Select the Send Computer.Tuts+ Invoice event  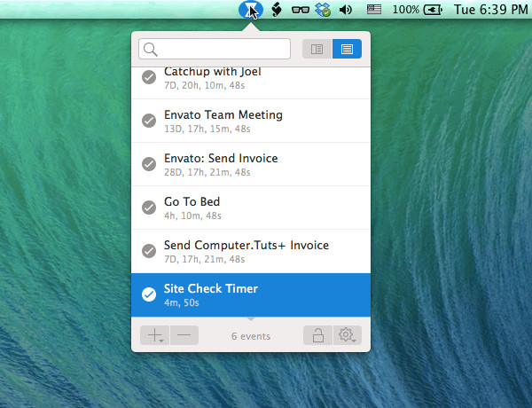click(251, 251)
